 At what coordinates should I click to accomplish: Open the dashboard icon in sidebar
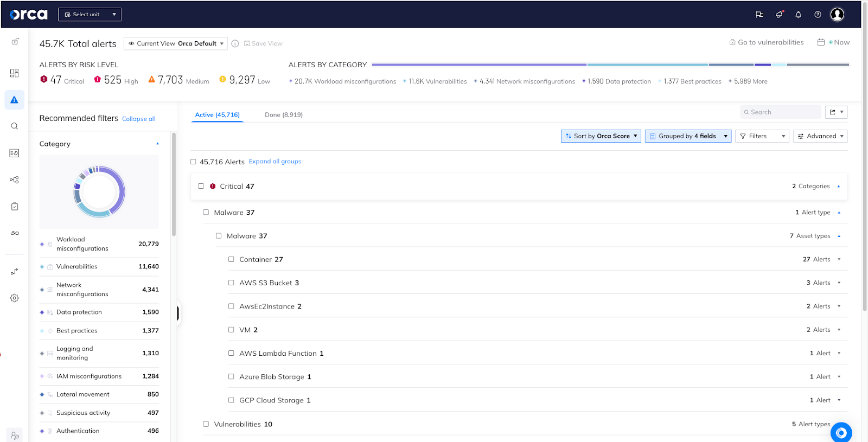[x=15, y=73]
